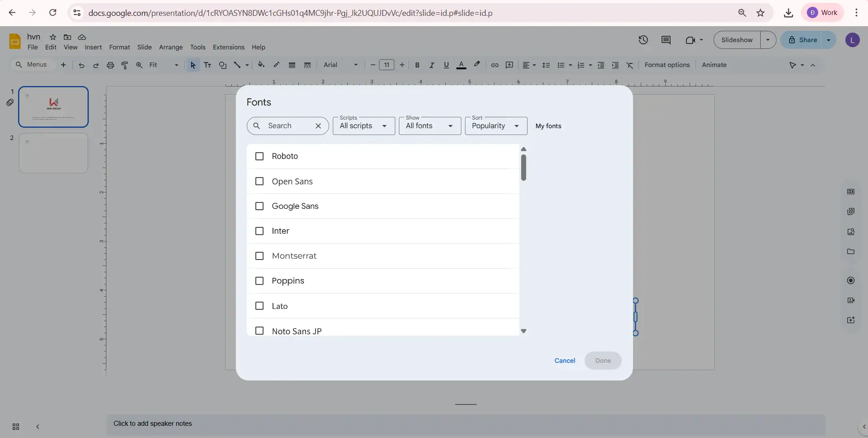Star the hvn presentation
The height and width of the screenshot is (438, 868).
click(53, 37)
